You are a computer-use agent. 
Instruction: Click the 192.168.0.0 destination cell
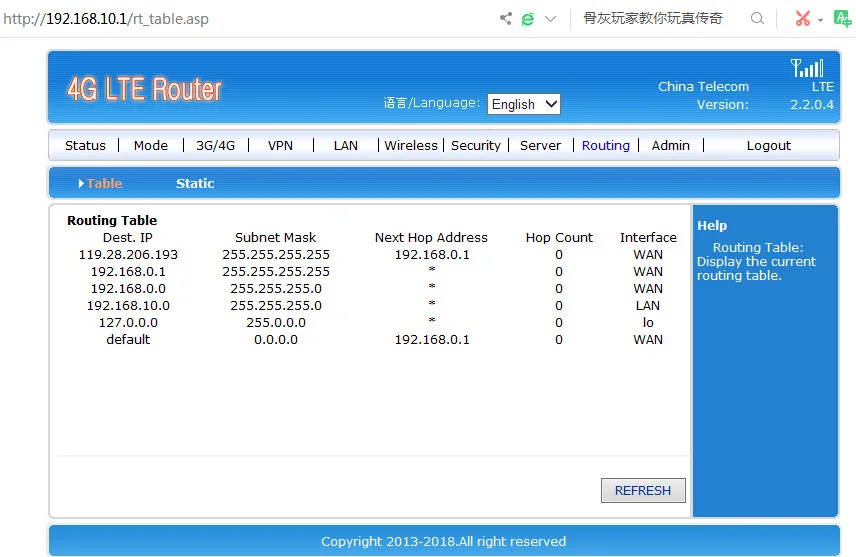coord(128,288)
